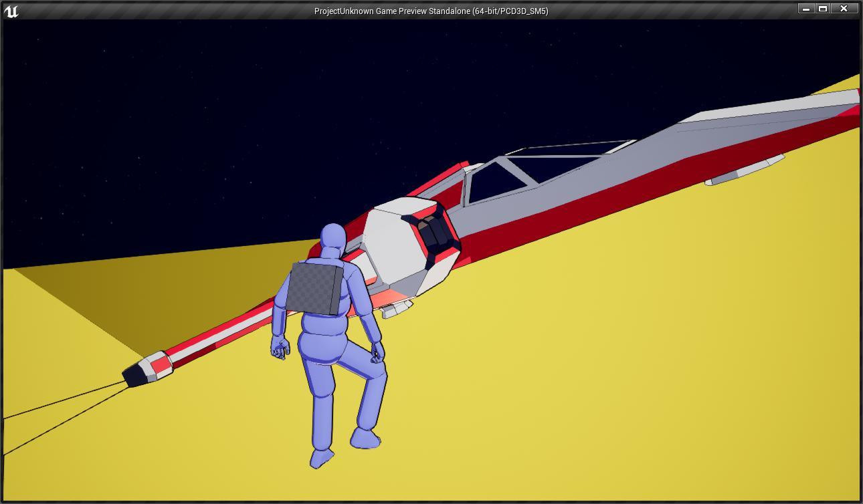
Task: Click the white engine pod with dark intake
Action: click(x=411, y=247)
